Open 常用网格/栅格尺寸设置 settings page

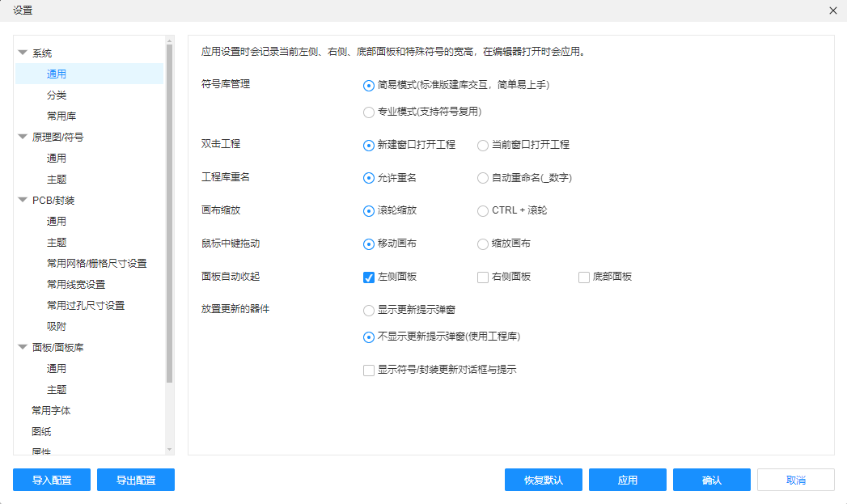click(x=96, y=263)
